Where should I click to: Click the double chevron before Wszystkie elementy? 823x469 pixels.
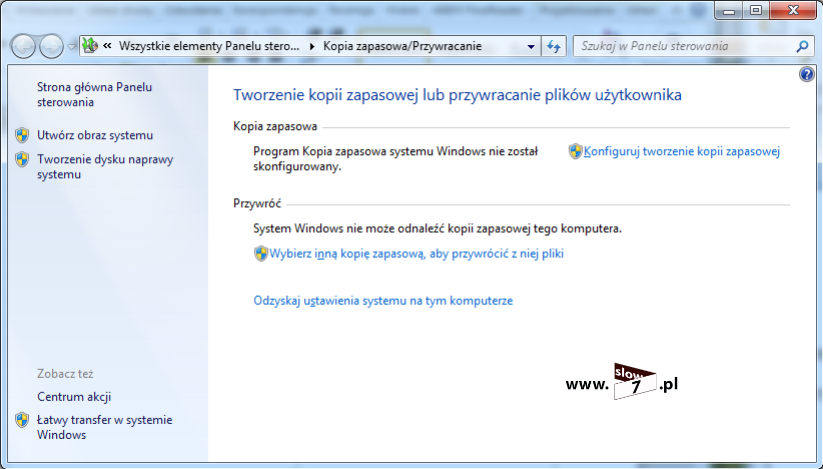click(107, 46)
